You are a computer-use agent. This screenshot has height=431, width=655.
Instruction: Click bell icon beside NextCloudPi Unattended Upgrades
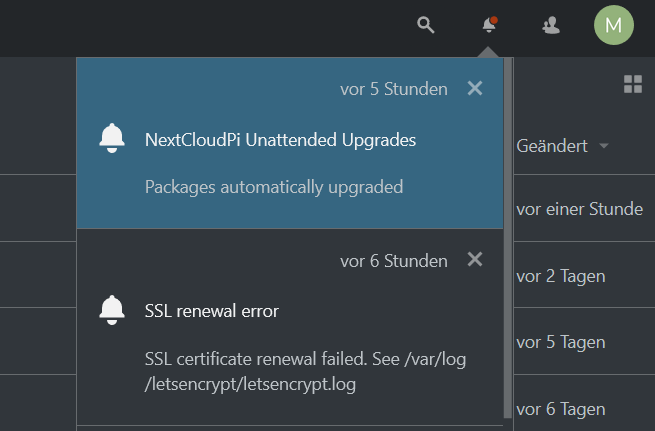click(x=112, y=138)
